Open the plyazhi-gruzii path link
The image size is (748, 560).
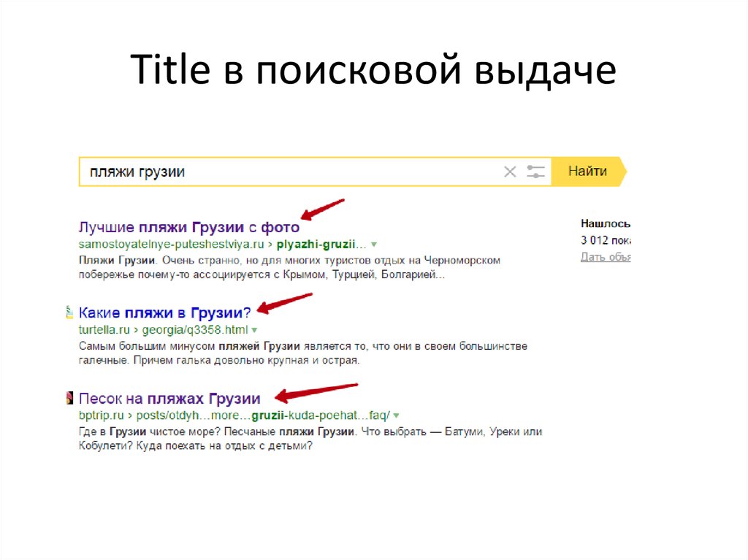321,245
